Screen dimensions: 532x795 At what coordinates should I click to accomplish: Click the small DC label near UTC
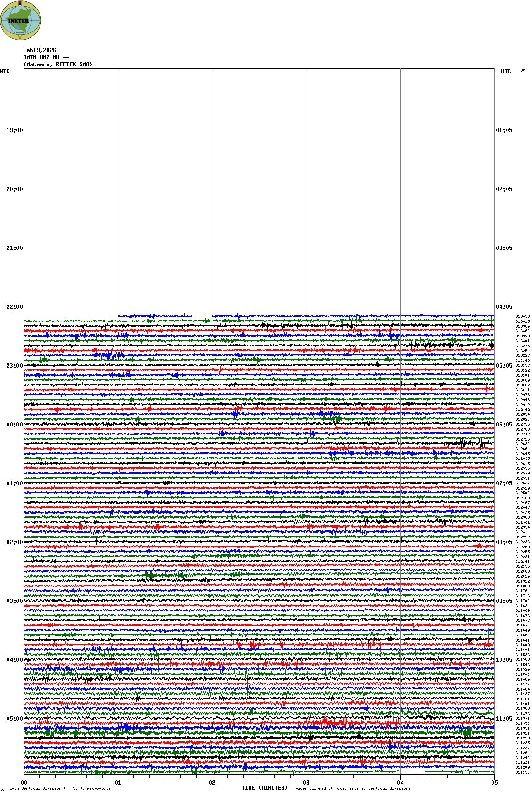(523, 71)
